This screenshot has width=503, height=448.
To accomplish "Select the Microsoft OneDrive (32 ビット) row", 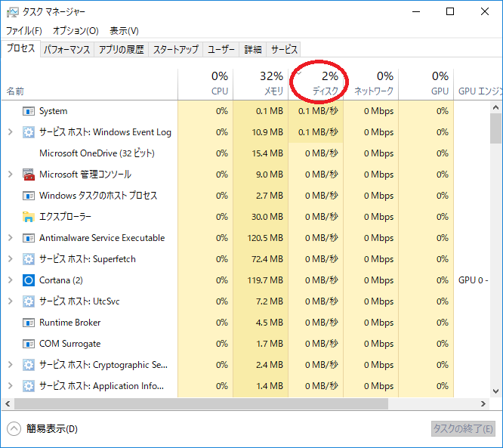I will coord(245,153).
